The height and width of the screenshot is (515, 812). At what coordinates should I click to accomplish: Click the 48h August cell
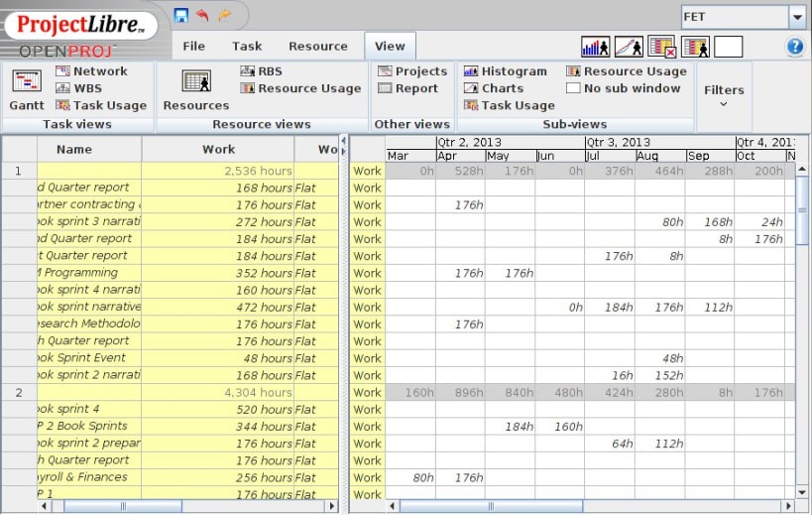click(x=660, y=358)
